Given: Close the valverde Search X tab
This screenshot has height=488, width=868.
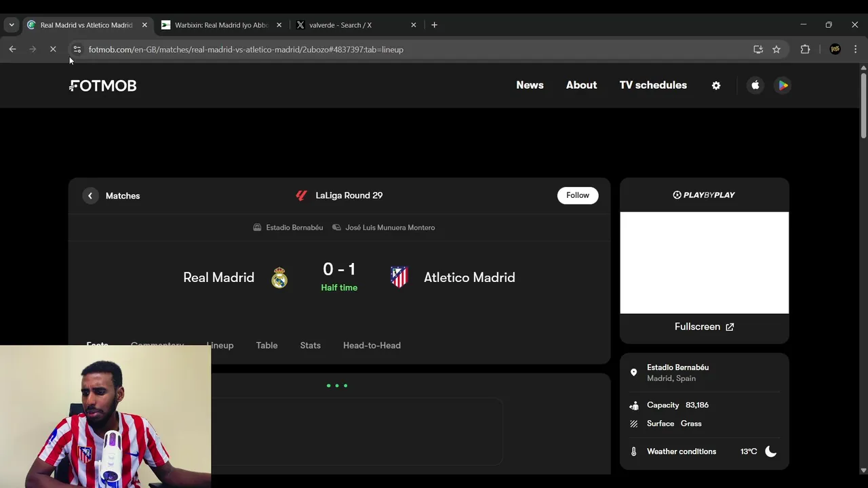Looking at the screenshot, I should [414, 25].
